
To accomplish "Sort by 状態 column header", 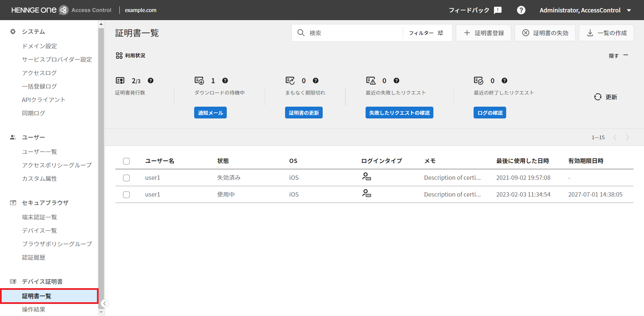I will (223, 161).
